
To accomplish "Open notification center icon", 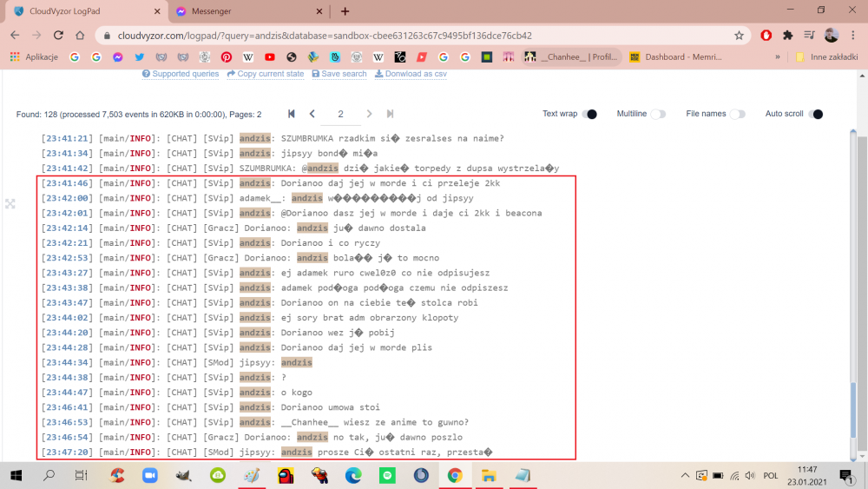I will point(845,476).
